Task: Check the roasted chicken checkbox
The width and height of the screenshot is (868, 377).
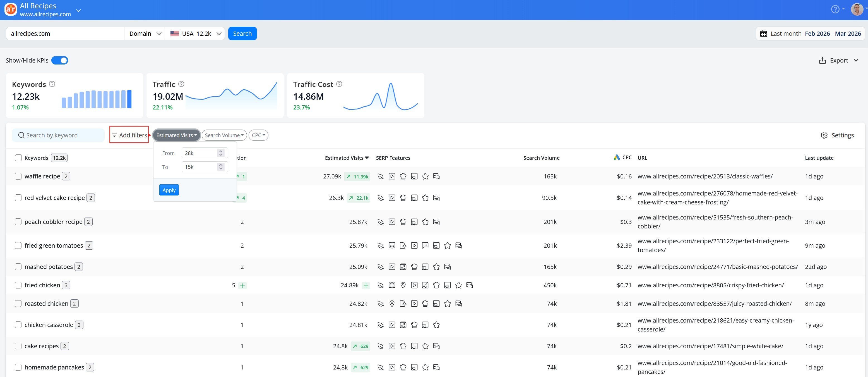Action: point(18,304)
